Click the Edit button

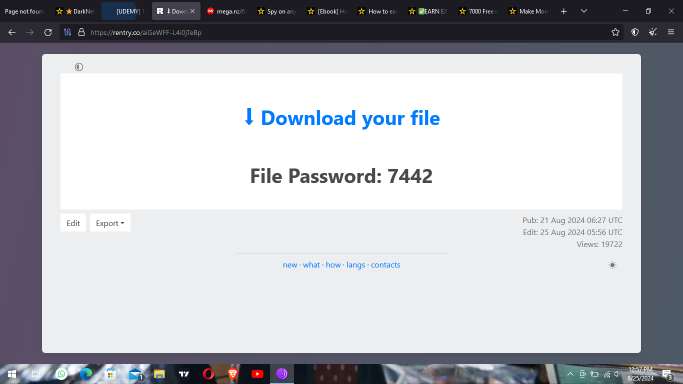click(x=73, y=223)
